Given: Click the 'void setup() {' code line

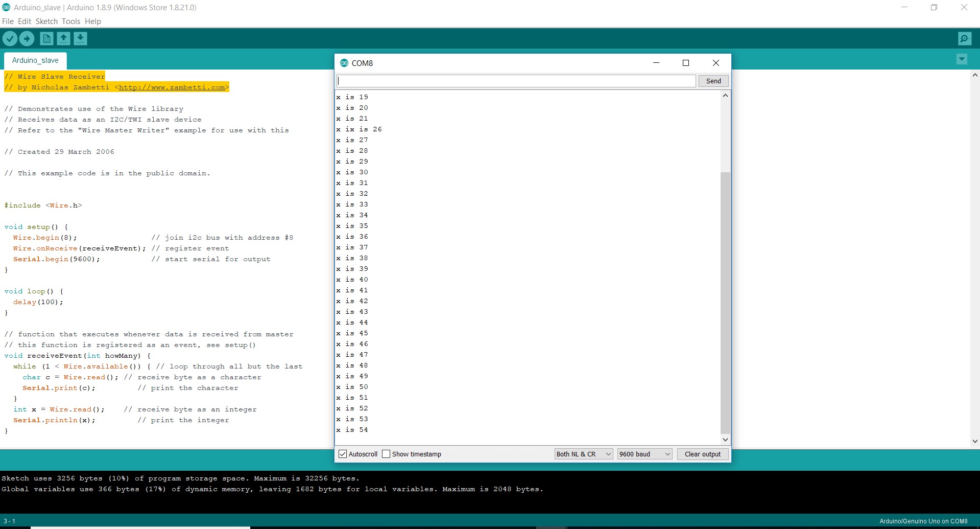Looking at the screenshot, I should click(x=36, y=227).
